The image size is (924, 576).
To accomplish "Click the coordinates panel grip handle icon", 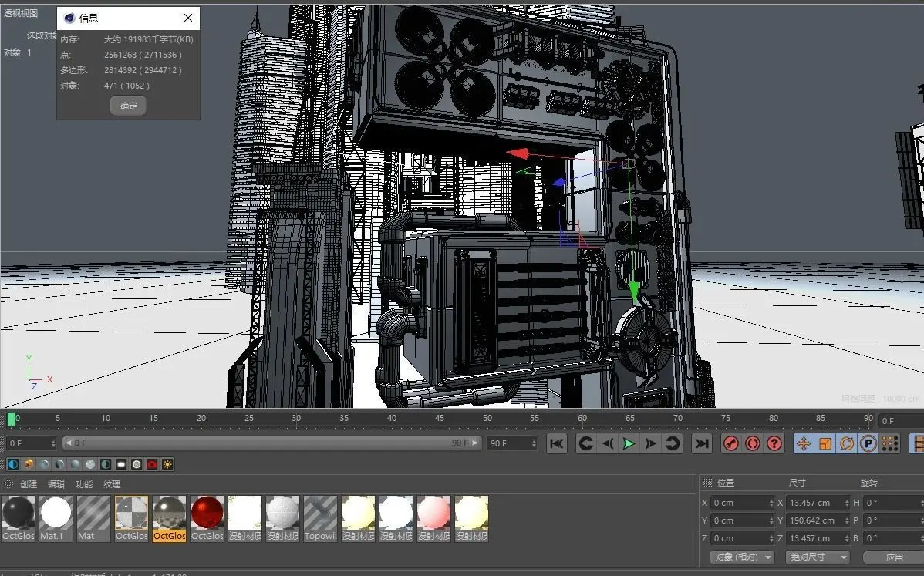I will click(x=708, y=483).
